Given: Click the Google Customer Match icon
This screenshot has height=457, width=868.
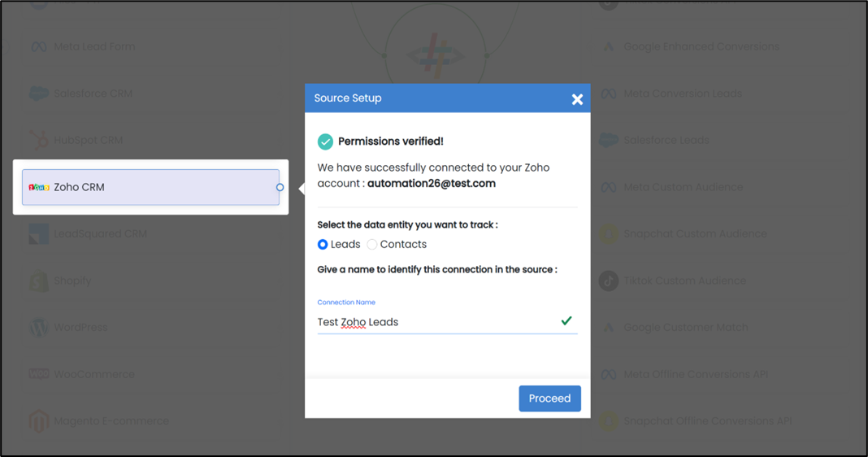Looking at the screenshot, I should click(609, 328).
